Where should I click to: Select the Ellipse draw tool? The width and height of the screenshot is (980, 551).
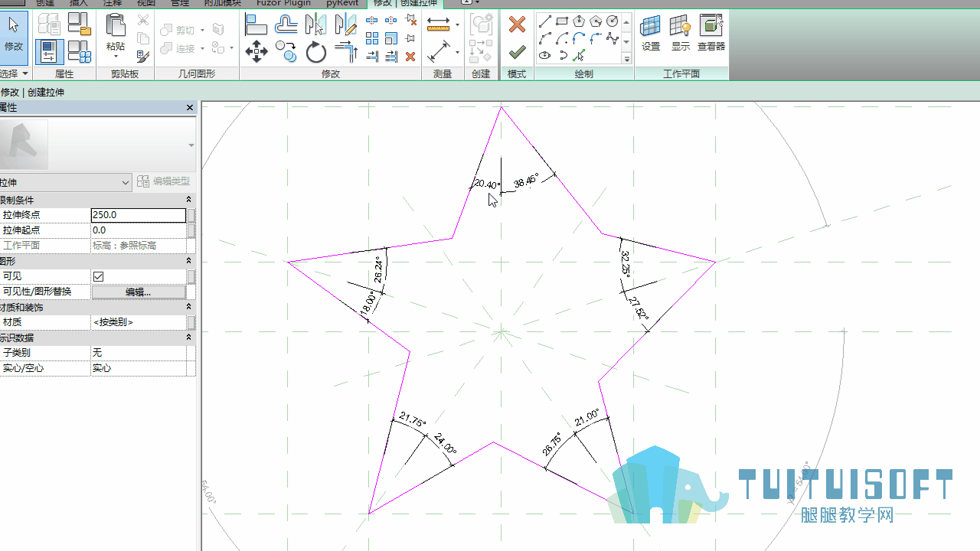coord(545,55)
